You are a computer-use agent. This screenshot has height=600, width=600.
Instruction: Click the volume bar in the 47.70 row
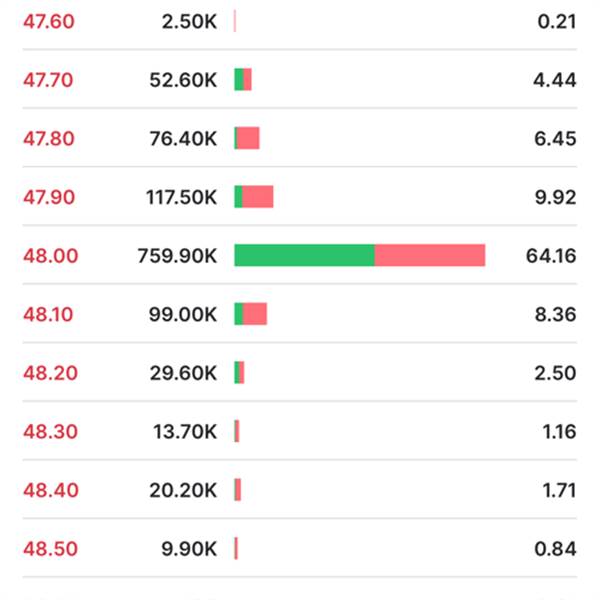tap(243, 80)
